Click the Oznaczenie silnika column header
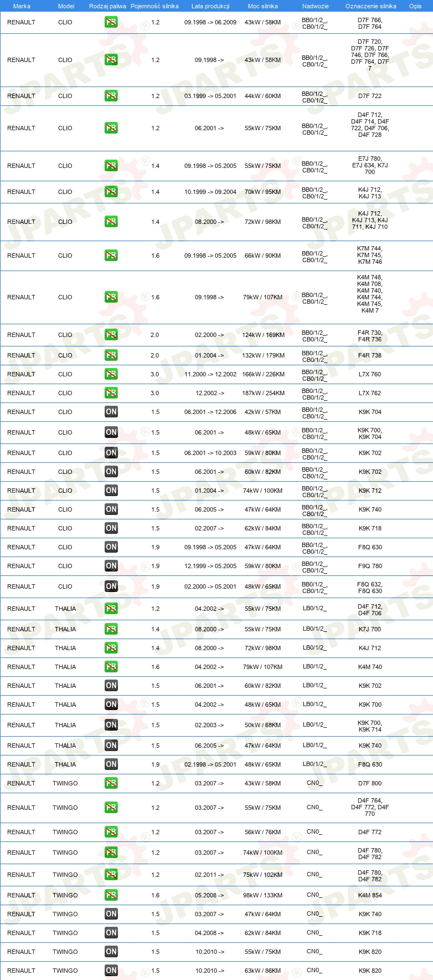The width and height of the screenshot is (433, 980). (371, 6)
